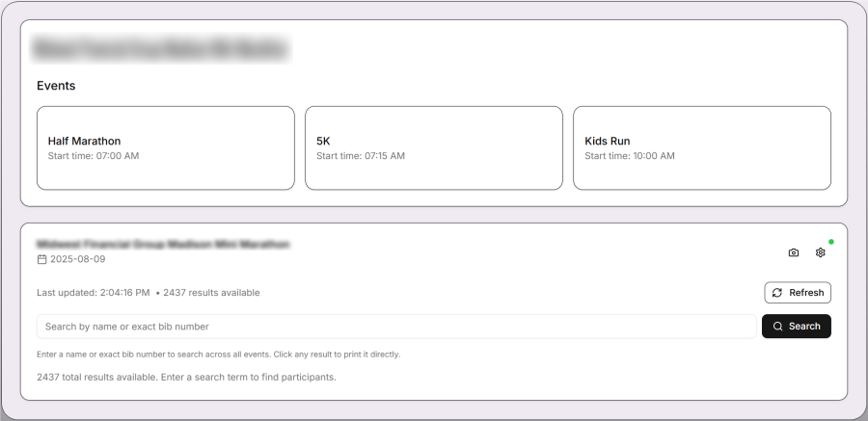This screenshot has height=421, width=868.
Task: Open settings via the gear icon
Action: pos(821,252)
